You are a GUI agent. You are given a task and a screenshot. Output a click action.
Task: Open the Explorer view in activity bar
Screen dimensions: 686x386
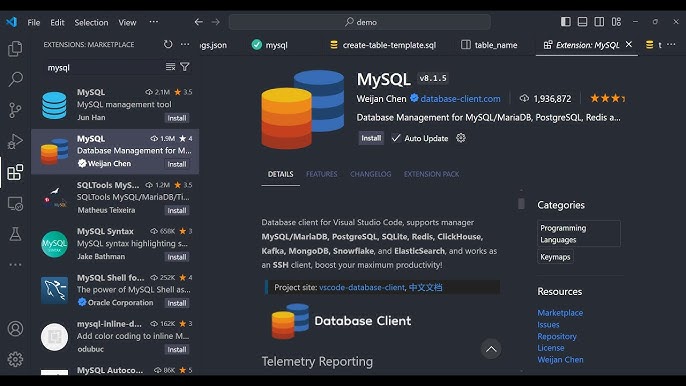pos(15,49)
